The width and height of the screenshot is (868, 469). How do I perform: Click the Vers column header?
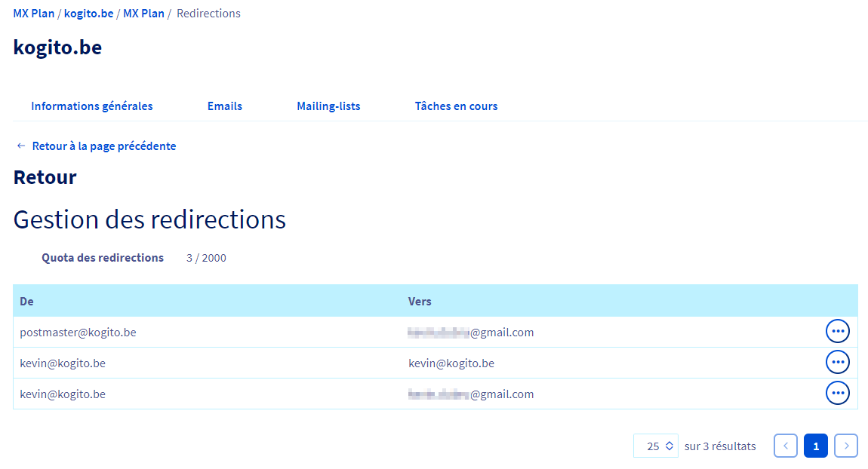420,302
